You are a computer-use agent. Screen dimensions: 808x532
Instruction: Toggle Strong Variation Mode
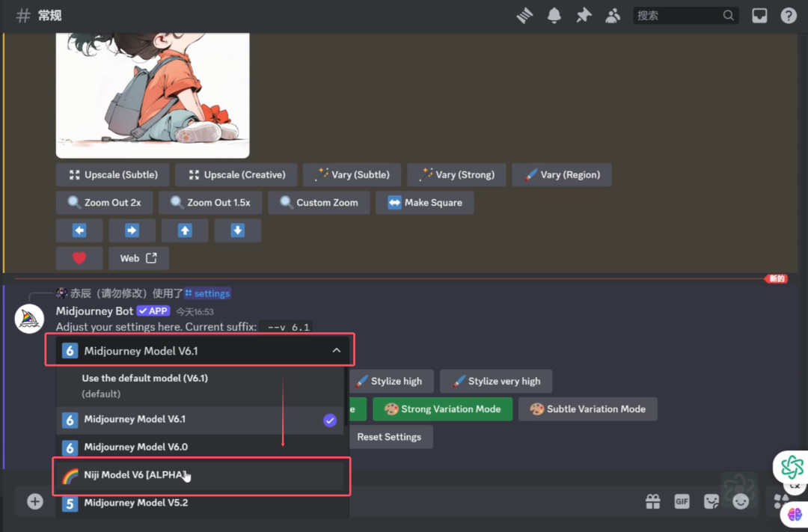pos(442,409)
